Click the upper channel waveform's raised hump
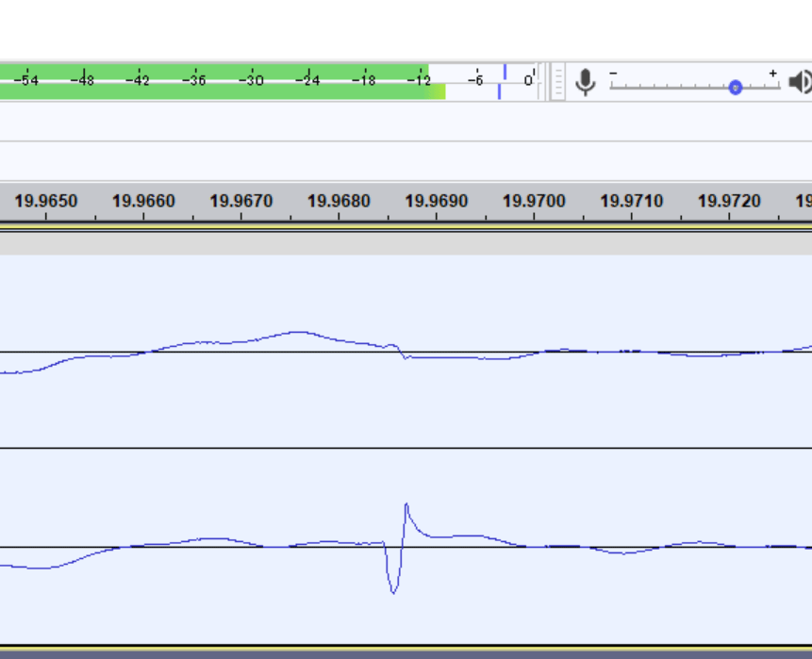Screen dimensions: 812x659 tap(297, 333)
